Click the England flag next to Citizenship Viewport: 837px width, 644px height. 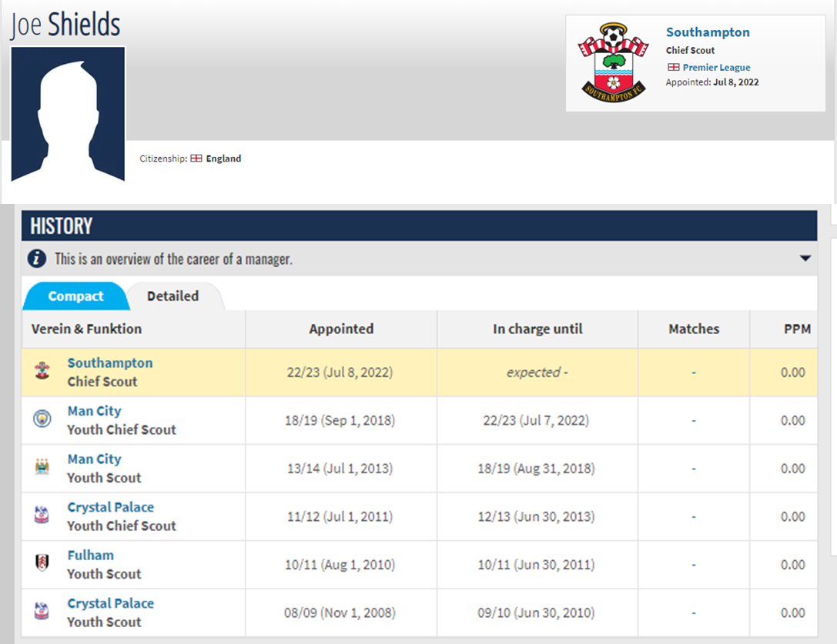coord(196,158)
